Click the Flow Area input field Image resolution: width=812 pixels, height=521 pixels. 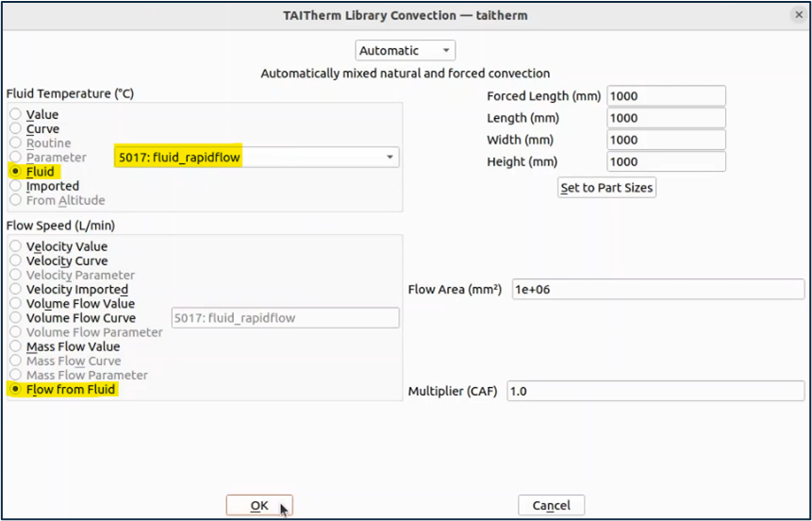tap(658, 289)
